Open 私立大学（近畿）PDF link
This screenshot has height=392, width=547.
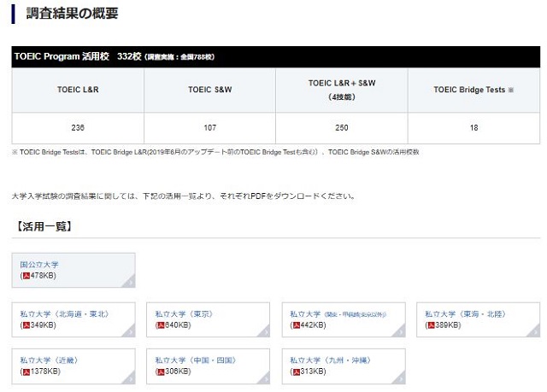49,360
